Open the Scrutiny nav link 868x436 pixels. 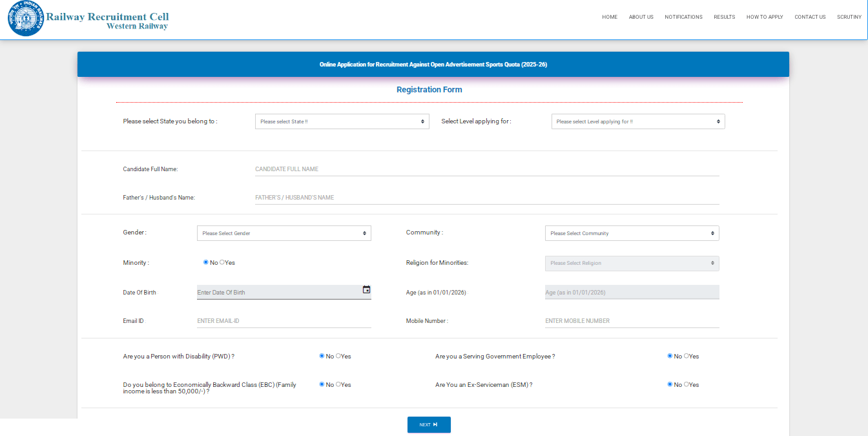pos(849,17)
